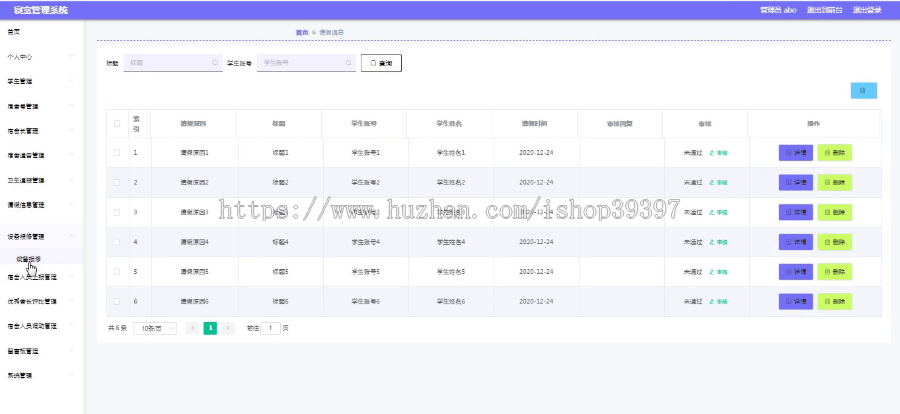
Task: Open 详情 for row 2
Action: pyautogui.click(x=796, y=183)
